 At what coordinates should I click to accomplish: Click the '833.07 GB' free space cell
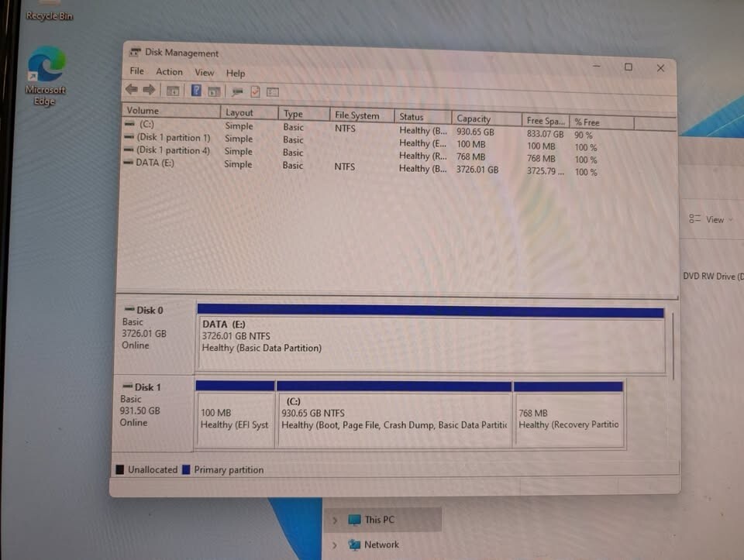pyautogui.click(x=545, y=134)
